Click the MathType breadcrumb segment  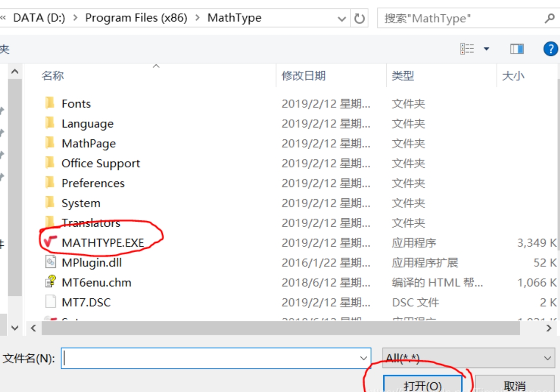[234, 18]
